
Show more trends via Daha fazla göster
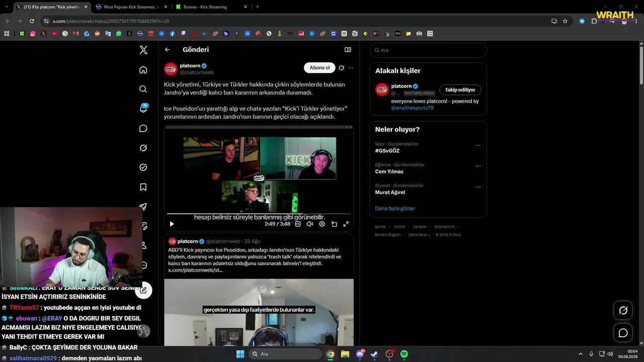coord(395,208)
